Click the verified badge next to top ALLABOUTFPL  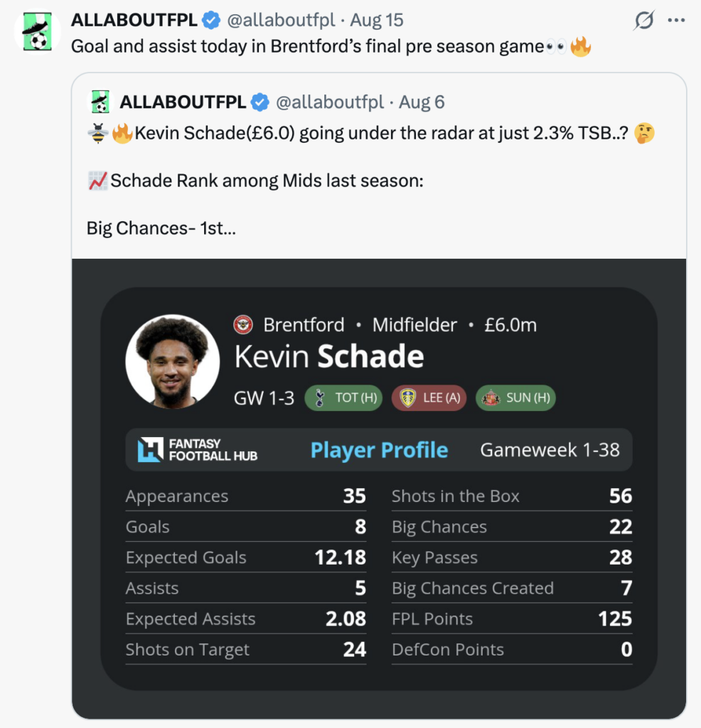212,20
